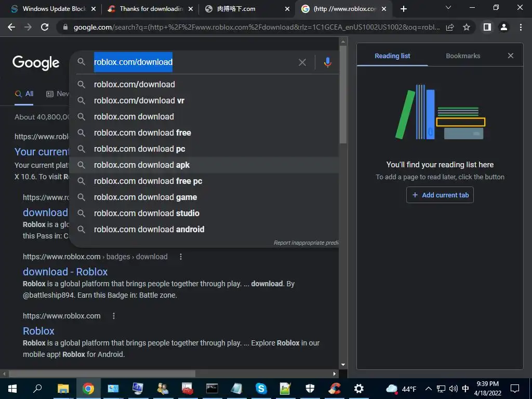This screenshot has height=399, width=532.
Task: Open the weather widget showing 44°F
Action: pos(401,389)
